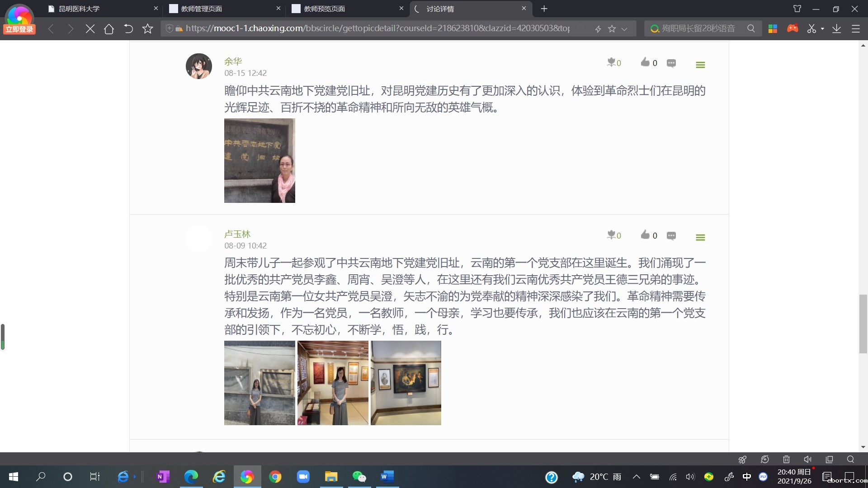This screenshot has height=488, width=868.
Task: Open the three-line menu on 卢玉林's post
Action: tap(700, 238)
